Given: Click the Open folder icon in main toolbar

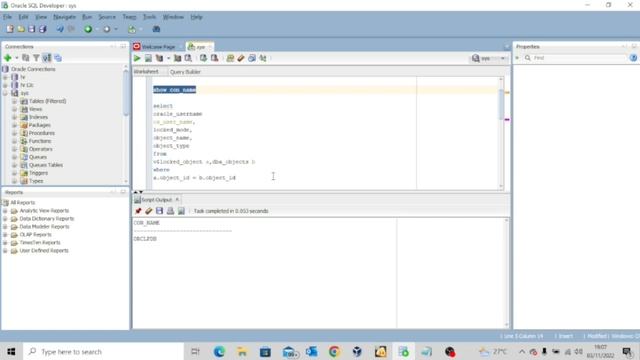Looking at the screenshot, I should 21,29.
